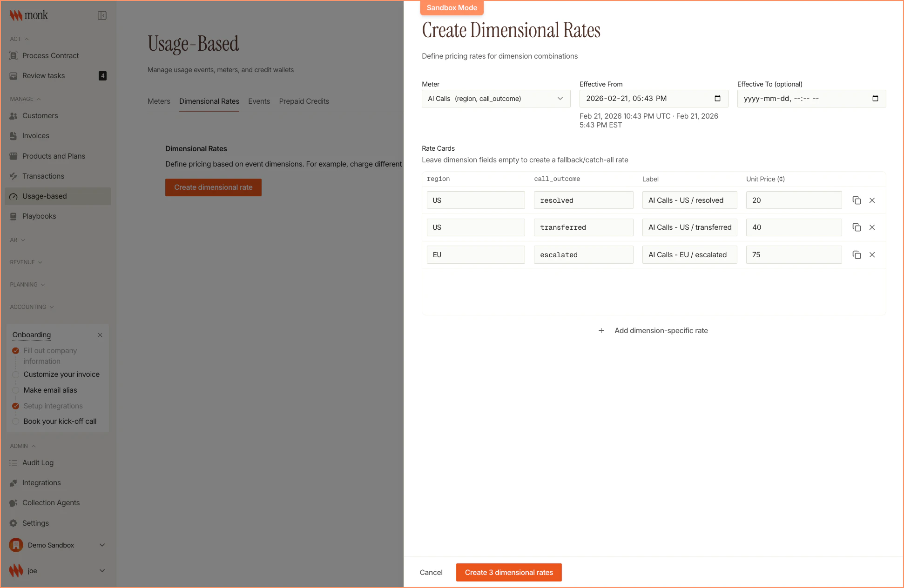This screenshot has width=904, height=588.
Task: Open the Meter dropdown
Action: pos(496,98)
